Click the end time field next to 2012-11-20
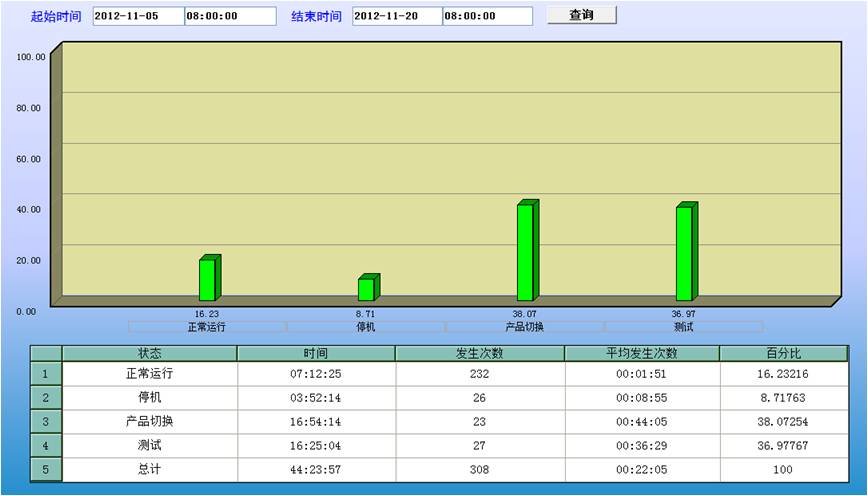 click(x=487, y=16)
